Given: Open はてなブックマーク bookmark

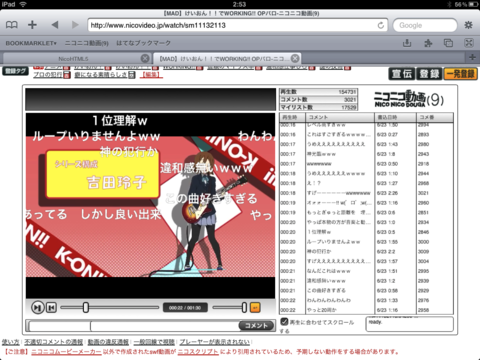Looking at the screenshot, I should (x=143, y=43).
